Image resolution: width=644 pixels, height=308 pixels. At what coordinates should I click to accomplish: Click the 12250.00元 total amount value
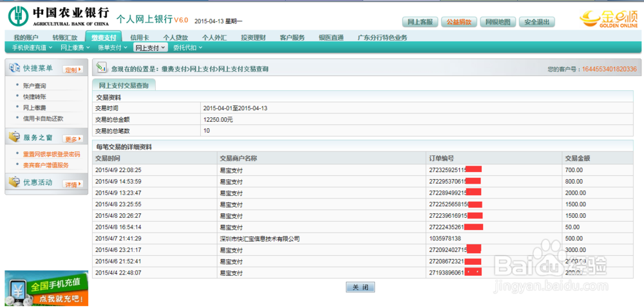[x=218, y=119]
